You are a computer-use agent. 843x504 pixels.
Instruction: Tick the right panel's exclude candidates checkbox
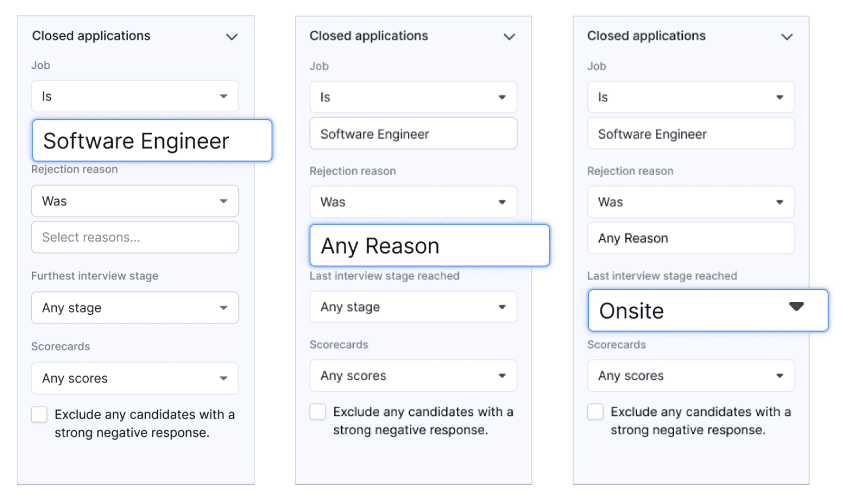[595, 412]
